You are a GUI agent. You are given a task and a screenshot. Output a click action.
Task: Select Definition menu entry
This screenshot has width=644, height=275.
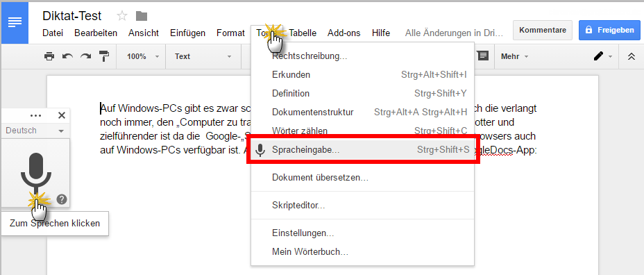coord(363,93)
